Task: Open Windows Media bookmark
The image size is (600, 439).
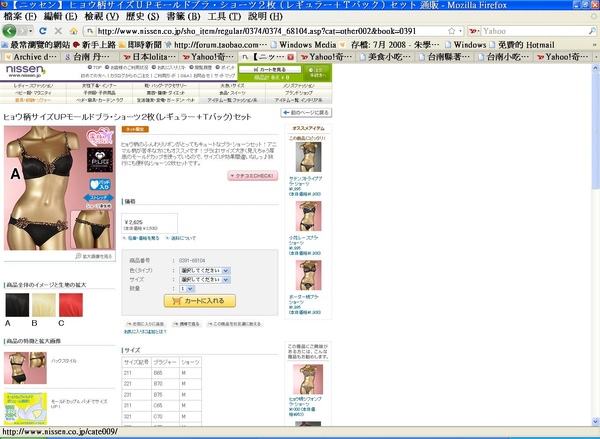Action: (303, 45)
